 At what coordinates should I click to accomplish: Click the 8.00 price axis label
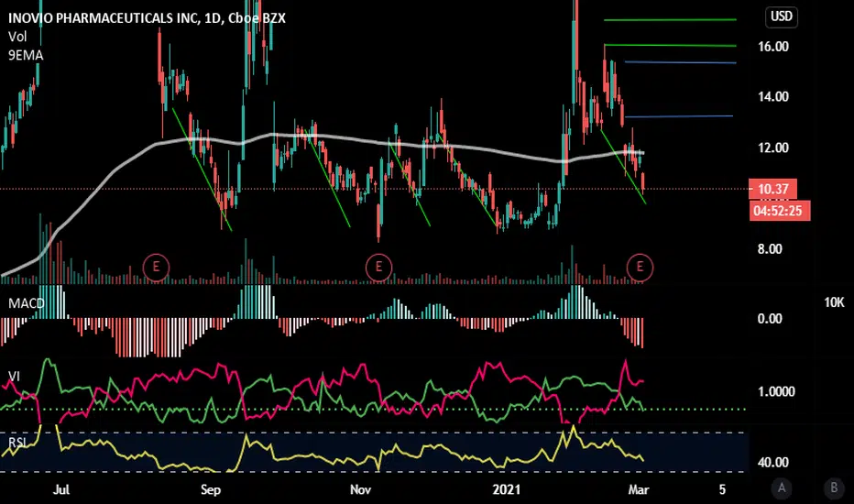coord(770,249)
